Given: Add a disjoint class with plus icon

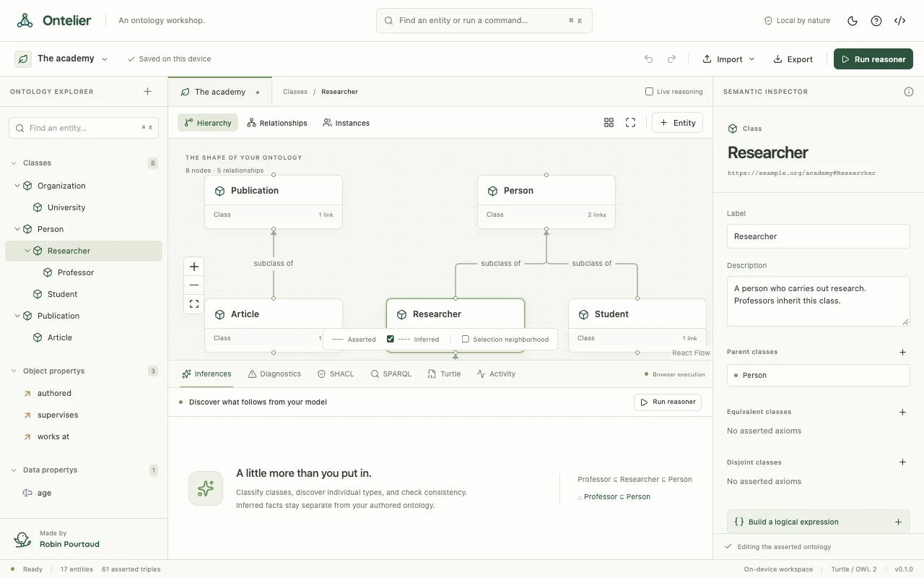Looking at the screenshot, I should [x=902, y=462].
